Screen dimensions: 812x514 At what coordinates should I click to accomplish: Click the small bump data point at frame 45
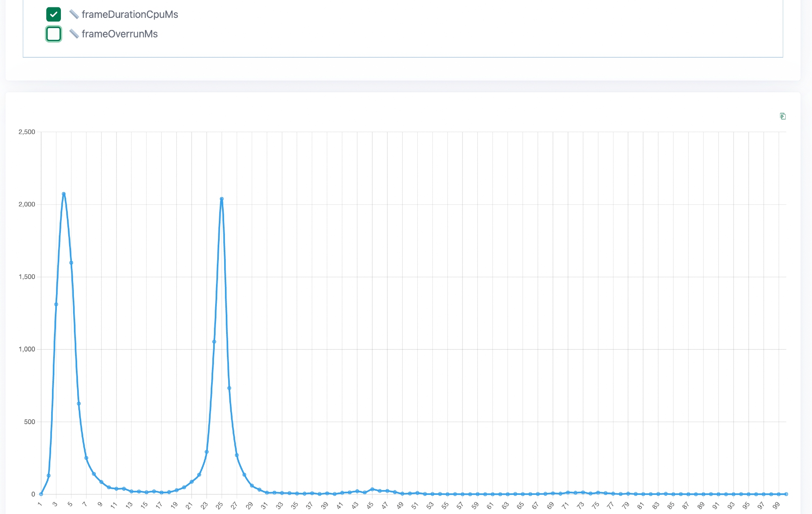(372, 489)
